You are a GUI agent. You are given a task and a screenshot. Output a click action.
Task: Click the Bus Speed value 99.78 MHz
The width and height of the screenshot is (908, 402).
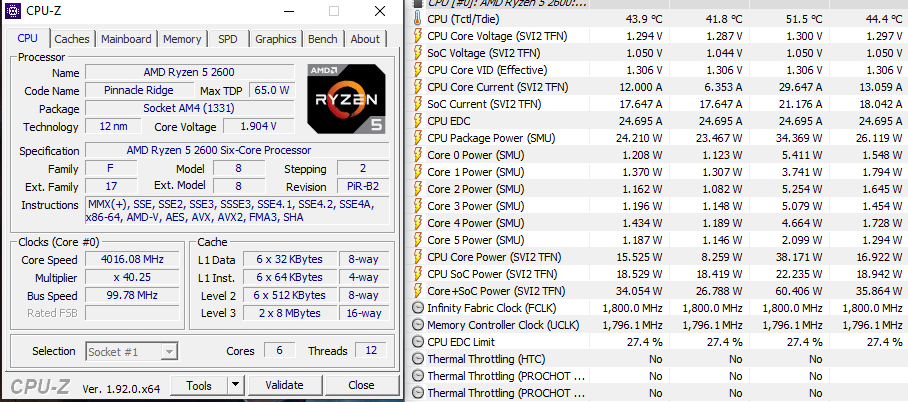click(x=132, y=295)
